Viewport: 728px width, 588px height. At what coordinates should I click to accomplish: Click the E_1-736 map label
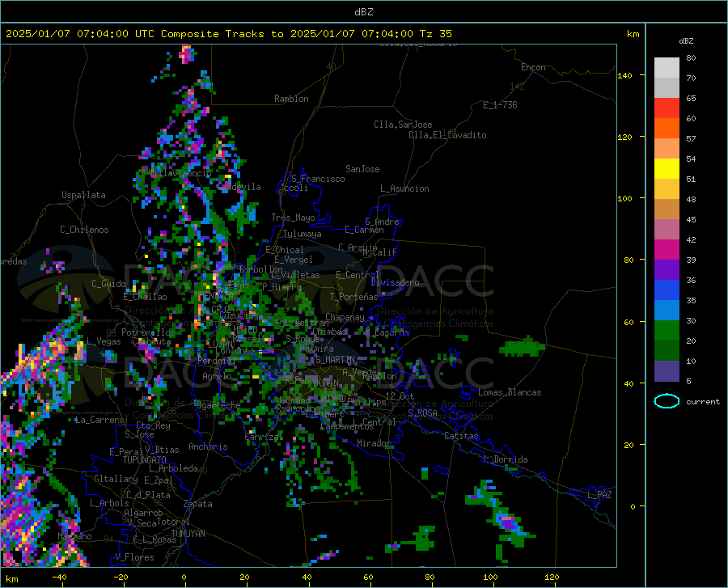pos(500,105)
